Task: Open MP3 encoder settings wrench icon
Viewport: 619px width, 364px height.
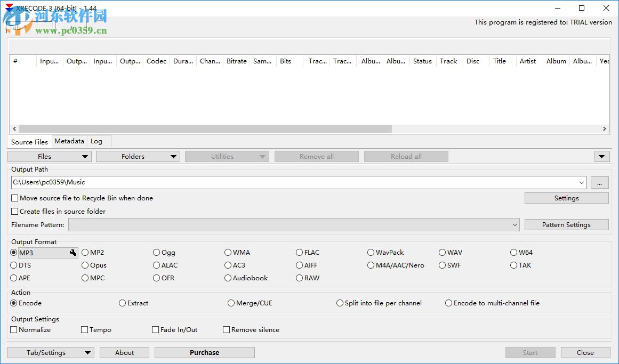Action: click(73, 253)
